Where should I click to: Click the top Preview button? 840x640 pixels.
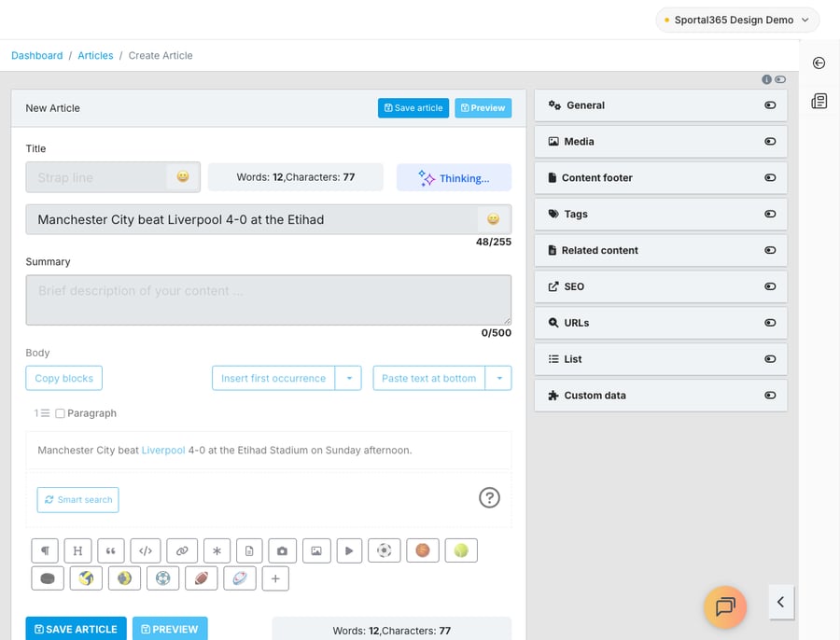point(483,107)
